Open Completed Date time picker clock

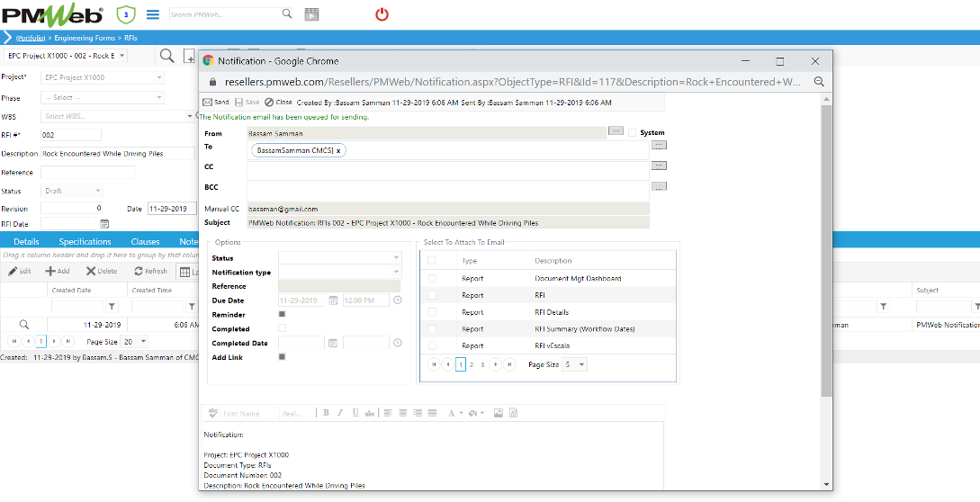click(398, 343)
